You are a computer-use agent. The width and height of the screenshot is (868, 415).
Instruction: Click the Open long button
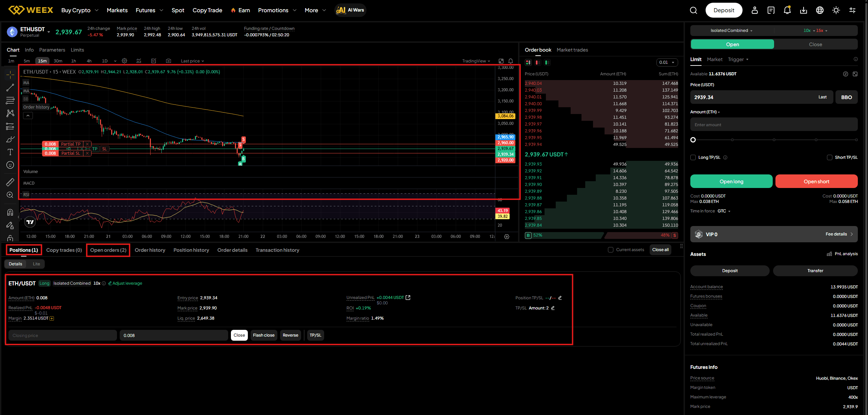tap(731, 181)
